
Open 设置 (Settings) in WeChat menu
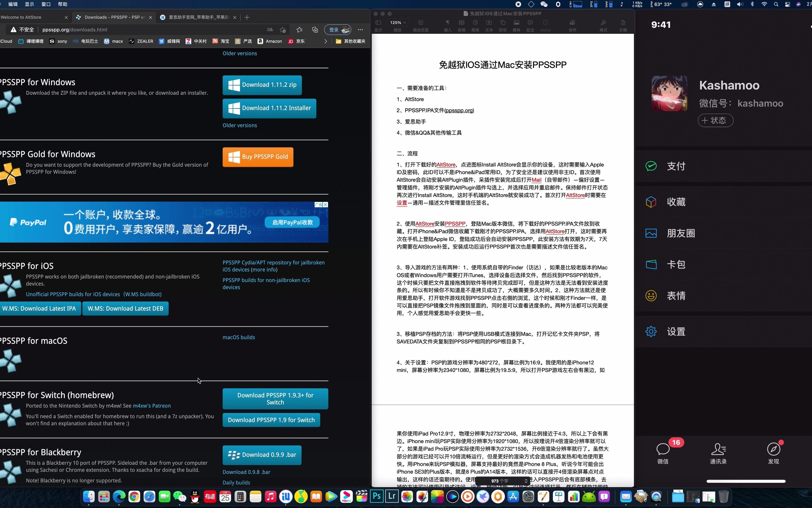723,332
